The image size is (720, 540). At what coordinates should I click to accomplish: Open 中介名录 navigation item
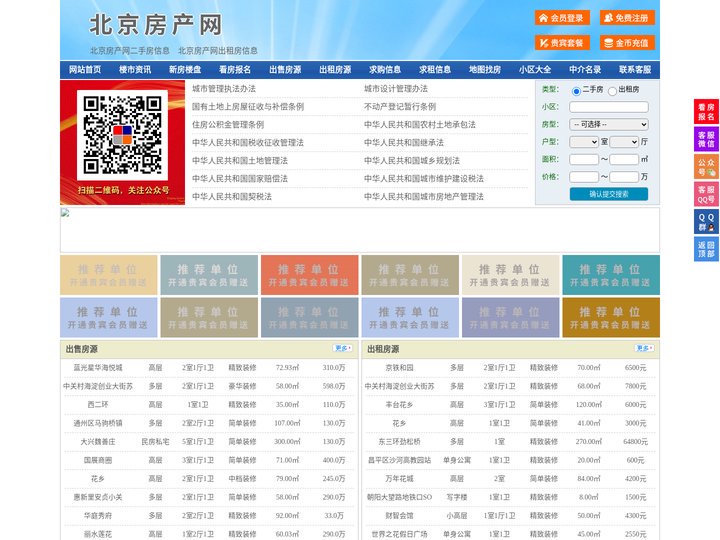585,70
